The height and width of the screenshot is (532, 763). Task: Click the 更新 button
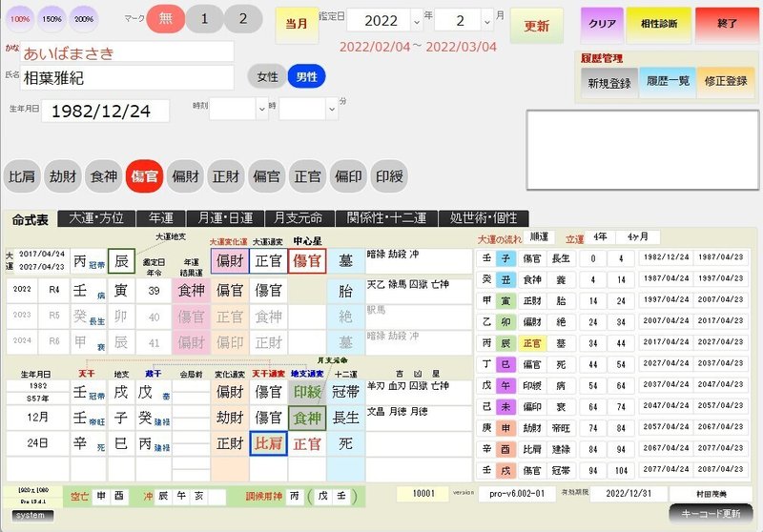point(536,26)
